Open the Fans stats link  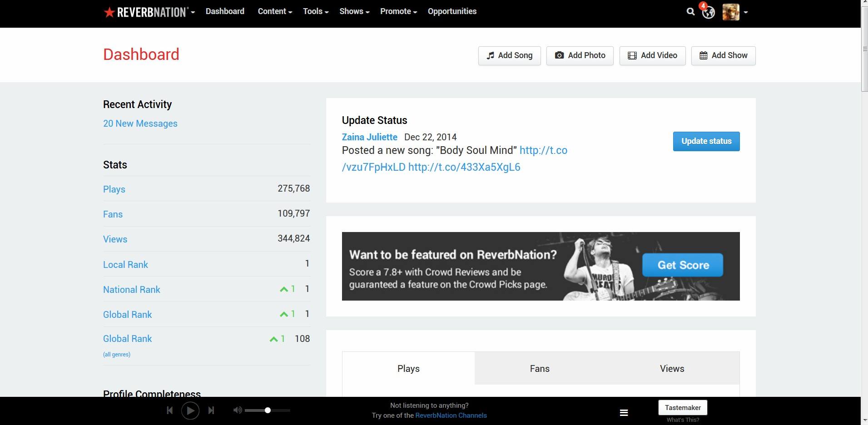click(x=113, y=214)
